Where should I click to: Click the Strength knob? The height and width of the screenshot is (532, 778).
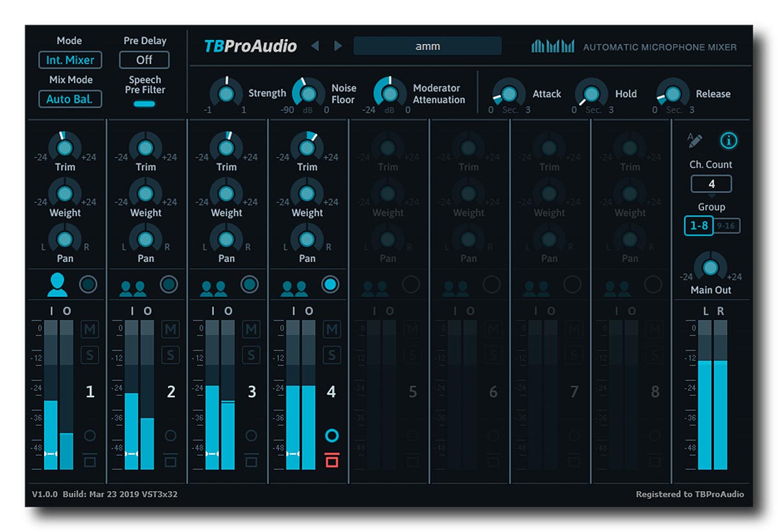[x=226, y=94]
